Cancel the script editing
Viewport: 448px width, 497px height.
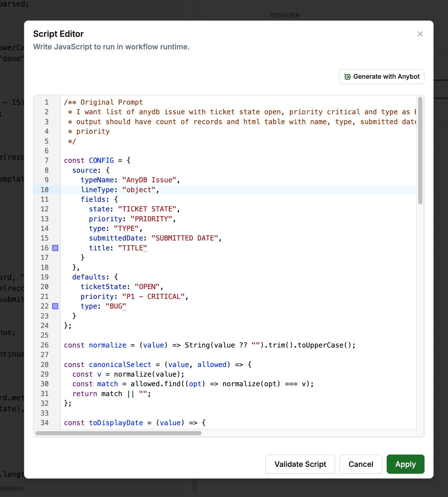[361, 464]
